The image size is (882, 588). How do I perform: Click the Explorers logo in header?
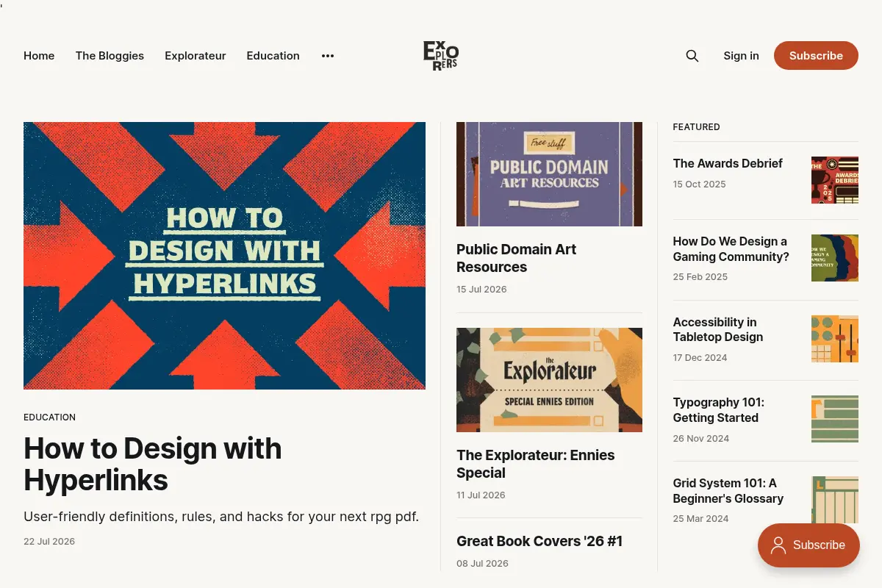click(441, 56)
